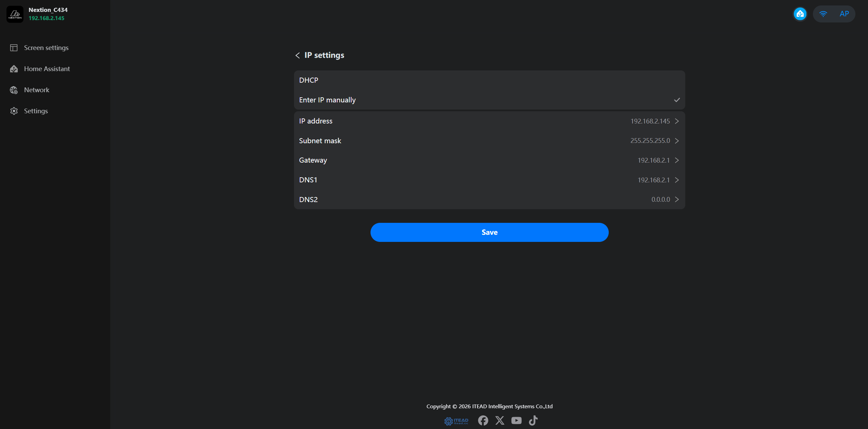Click the Home Assistant sidebar icon
Screen dimensions: 868x429
[x=14, y=69]
